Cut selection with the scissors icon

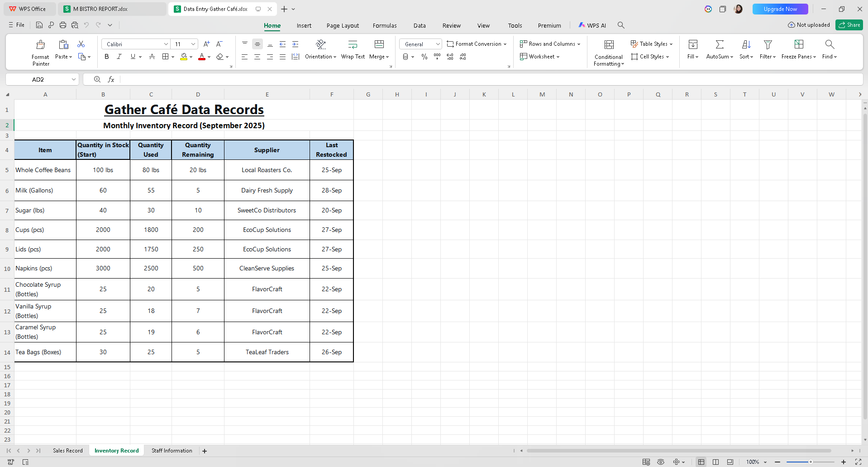(81, 44)
